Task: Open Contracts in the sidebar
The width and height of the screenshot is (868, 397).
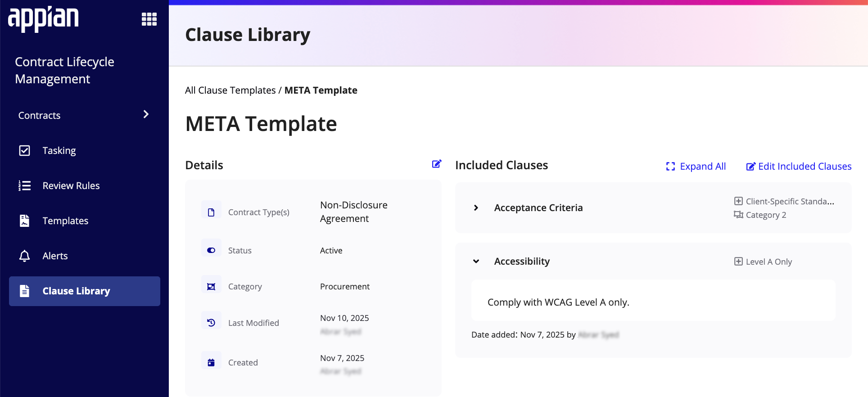Action: (x=85, y=115)
